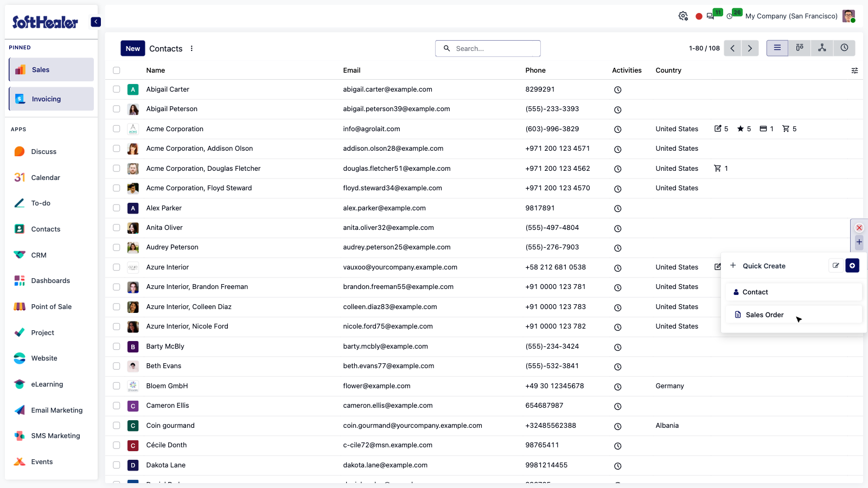This screenshot has height=488, width=868.
Task: Click the blue settings icon in Quick Create
Action: pos(852,266)
